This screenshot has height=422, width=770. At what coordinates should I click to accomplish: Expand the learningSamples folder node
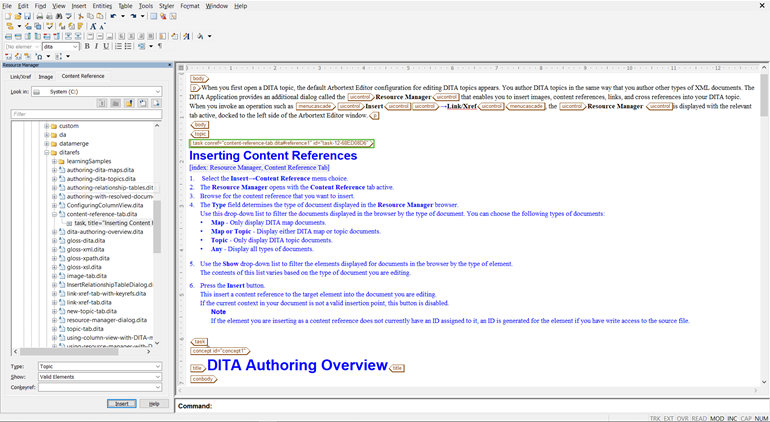click(x=55, y=162)
